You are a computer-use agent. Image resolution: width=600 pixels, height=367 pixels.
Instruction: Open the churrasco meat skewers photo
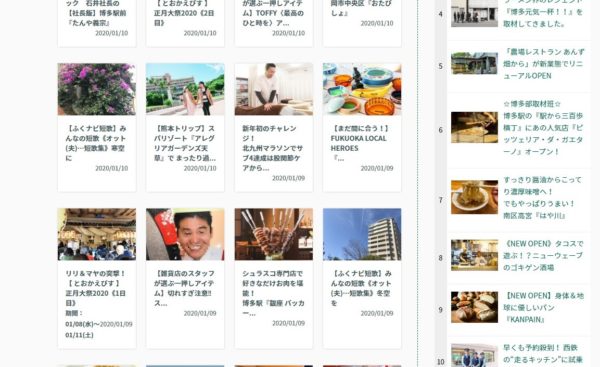point(274,234)
